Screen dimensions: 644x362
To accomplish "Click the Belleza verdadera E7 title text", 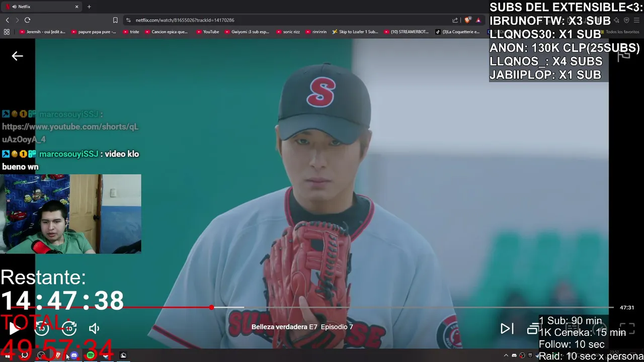I will 284,327.
